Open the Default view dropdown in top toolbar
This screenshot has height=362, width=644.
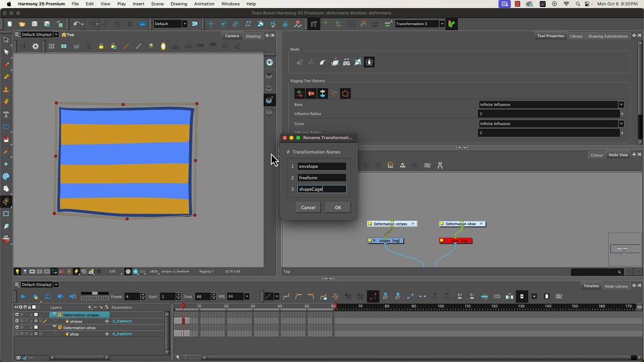click(185, 24)
